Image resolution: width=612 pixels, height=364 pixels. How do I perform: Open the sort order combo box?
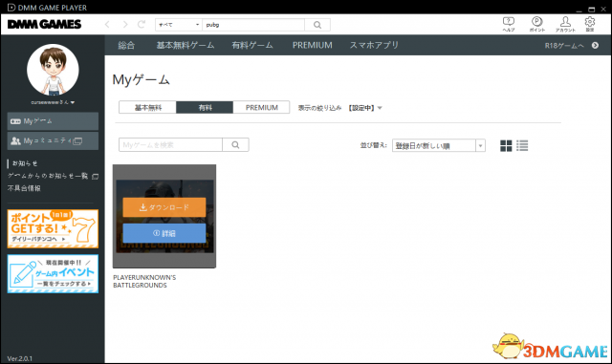tap(439, 145)
